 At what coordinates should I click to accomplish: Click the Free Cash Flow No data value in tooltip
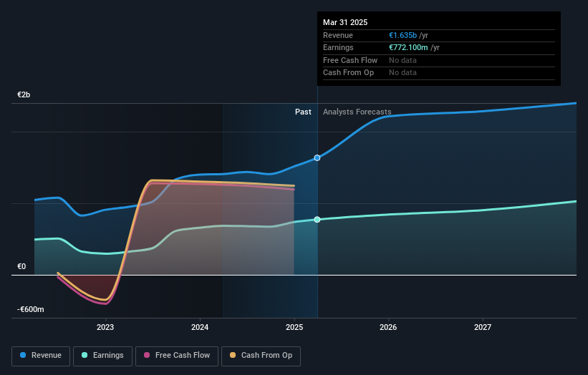[x=403, y=60]
